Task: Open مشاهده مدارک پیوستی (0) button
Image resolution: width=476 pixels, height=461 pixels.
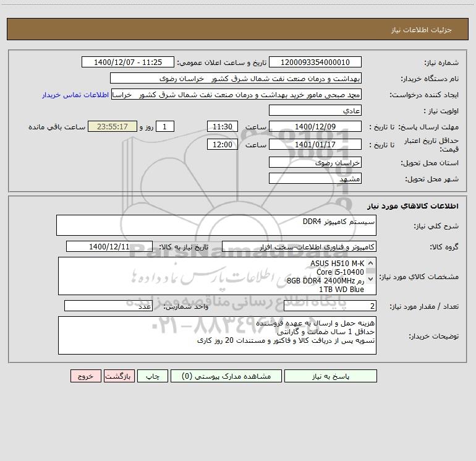Action: 226,376
